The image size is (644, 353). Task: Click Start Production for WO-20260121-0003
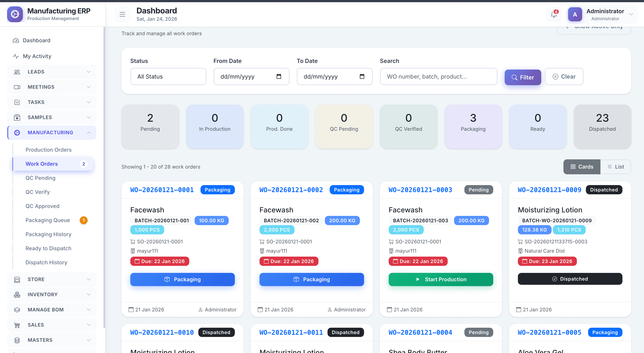click(x=441, y=279)
